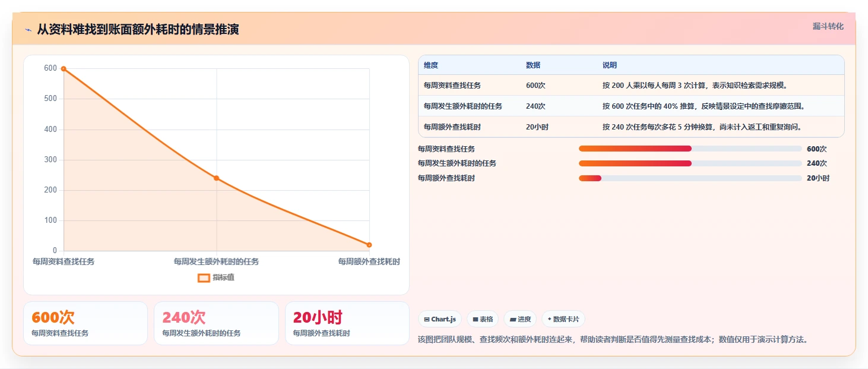Click the lightning icon beside the title
Viewport: 868px width, 369px height.
pyautogui.click(x=28, y=30)
